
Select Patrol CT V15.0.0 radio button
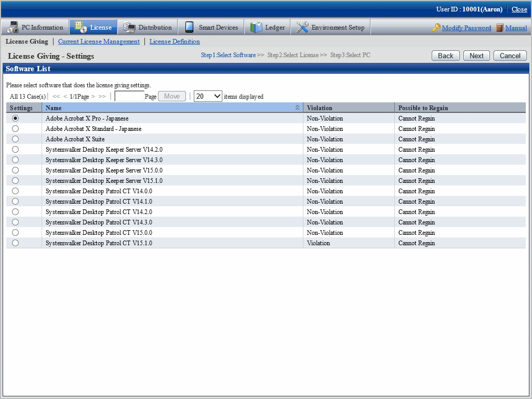pyautogui.click(x=15, y=233)
